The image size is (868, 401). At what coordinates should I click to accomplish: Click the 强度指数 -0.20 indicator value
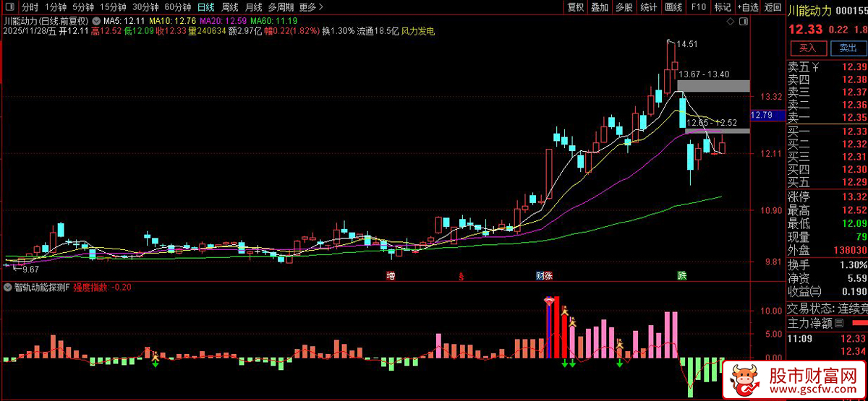[x=102, y=288]
